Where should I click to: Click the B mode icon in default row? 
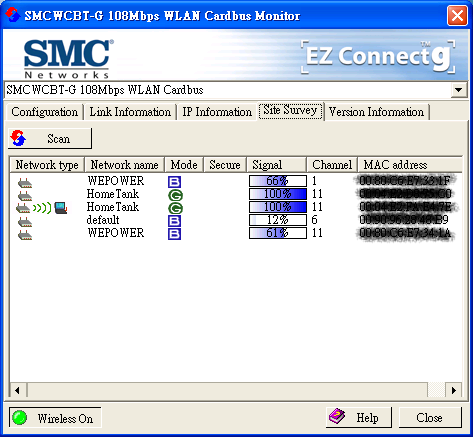click(174, 221)
